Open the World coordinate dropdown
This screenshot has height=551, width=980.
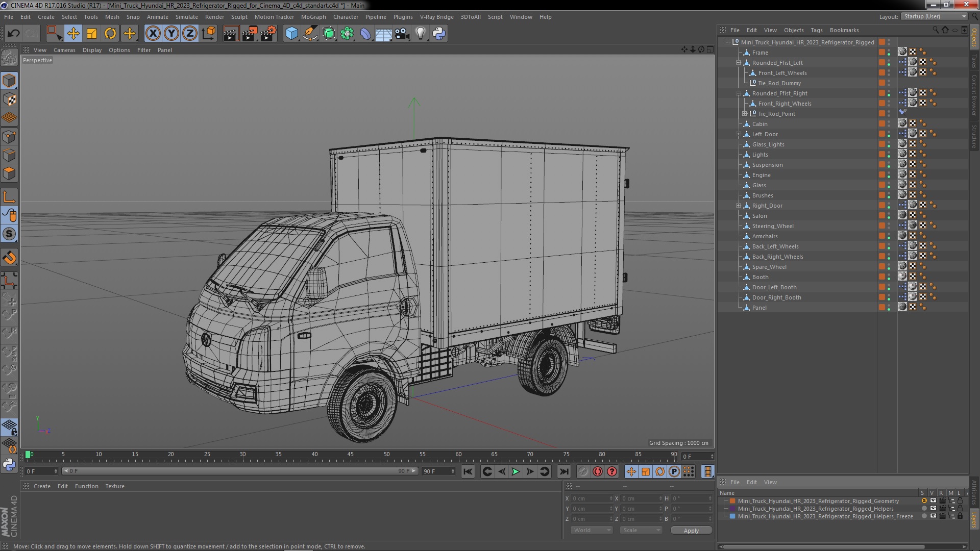pos(592,531)
